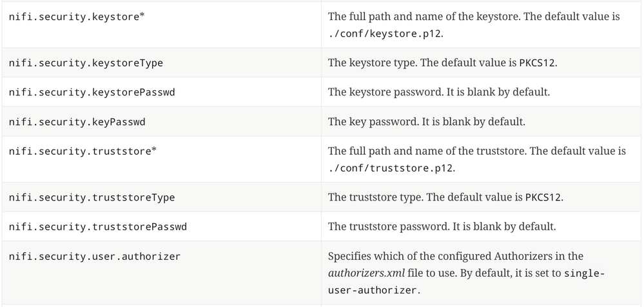Click the italic authorizers.xml file name
Screen dimensions: 644x307
366,273
